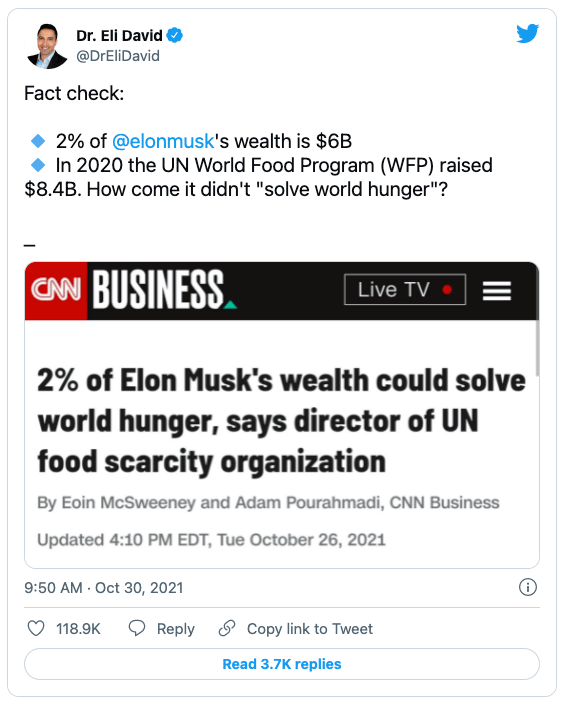Open the @DrEliDavid handle
Image resolution: width=571 pixels, height=709 pixels.
click(118, 56)
